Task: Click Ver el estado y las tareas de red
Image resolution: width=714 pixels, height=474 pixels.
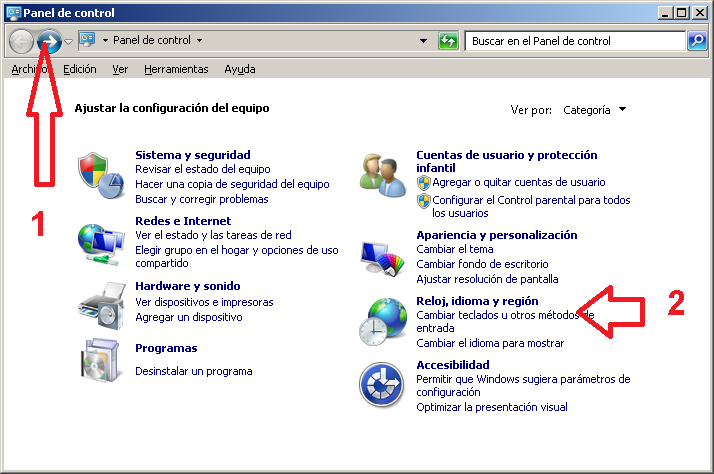Action: click(x=213, y=235)
